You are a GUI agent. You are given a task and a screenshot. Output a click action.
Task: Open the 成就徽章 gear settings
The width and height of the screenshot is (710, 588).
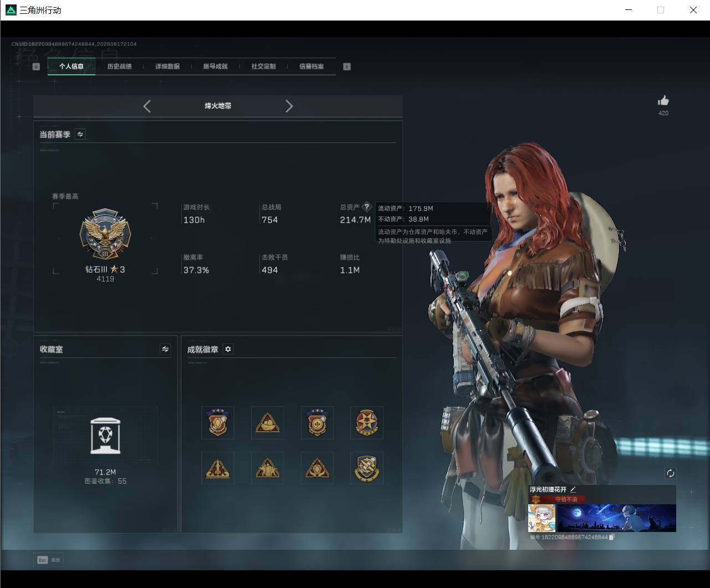pyautogui.click(x=228, y=349)
